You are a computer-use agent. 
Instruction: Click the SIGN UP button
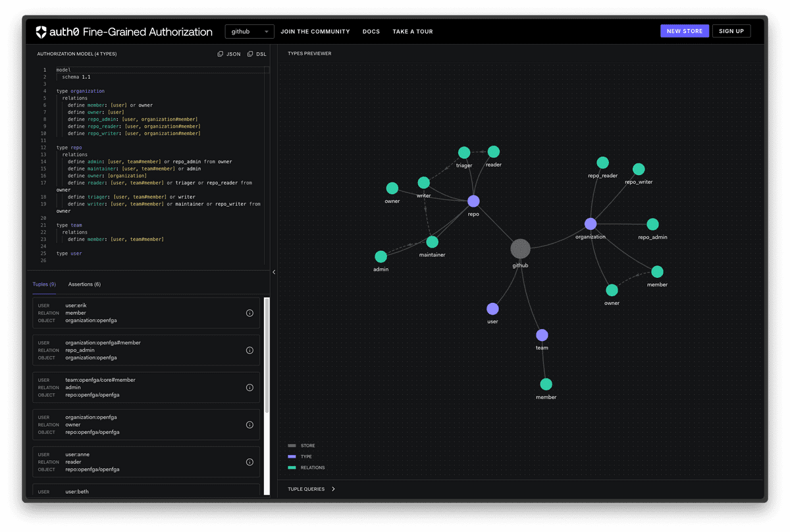coord(731,31)
